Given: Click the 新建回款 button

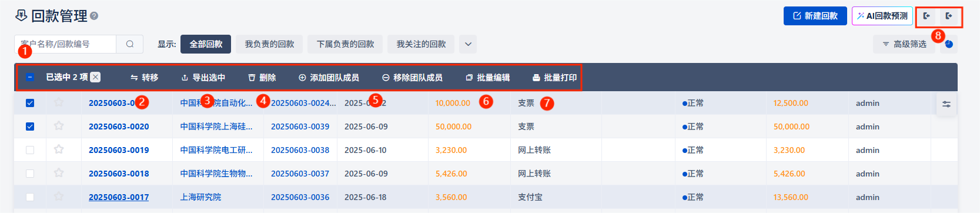Looking at the screenshot, I should [815, 16].
